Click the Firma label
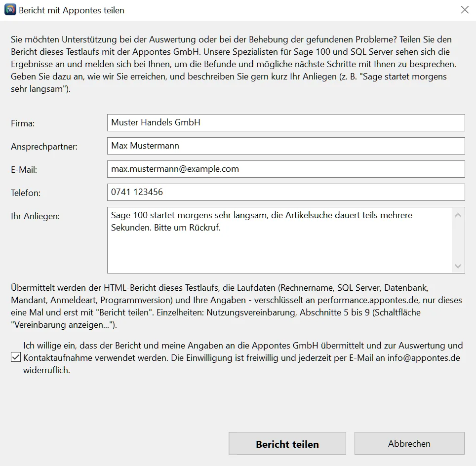Screen dimensions: 476x466 click(x=23, y=123)
